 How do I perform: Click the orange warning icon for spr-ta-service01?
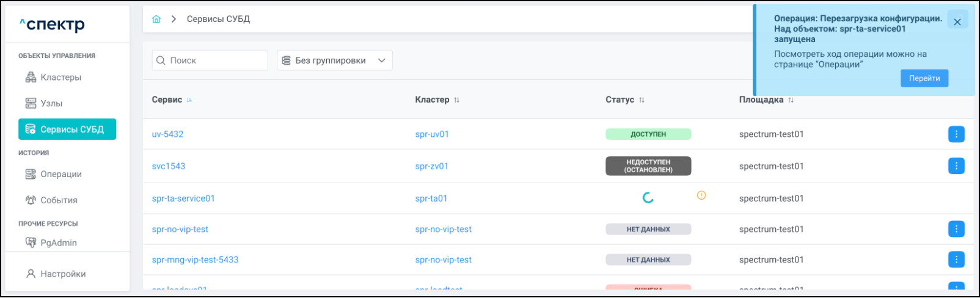click(701, 195)
